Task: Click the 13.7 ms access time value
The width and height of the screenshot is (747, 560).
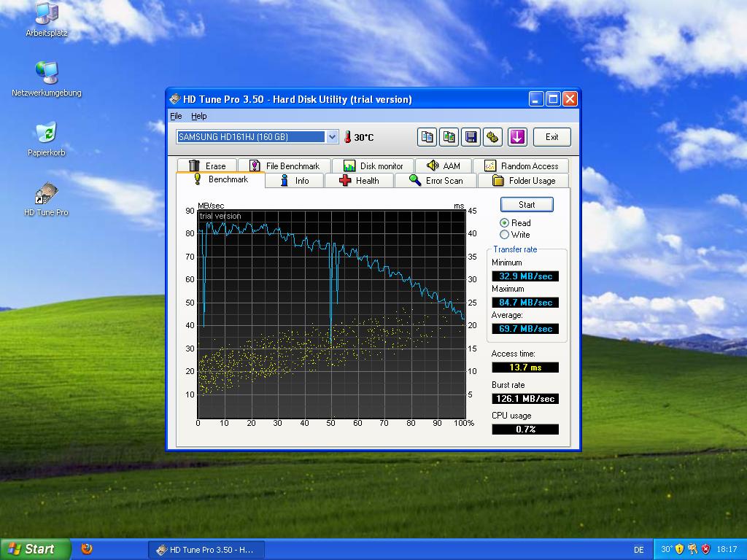Action: tap(525, 367)
